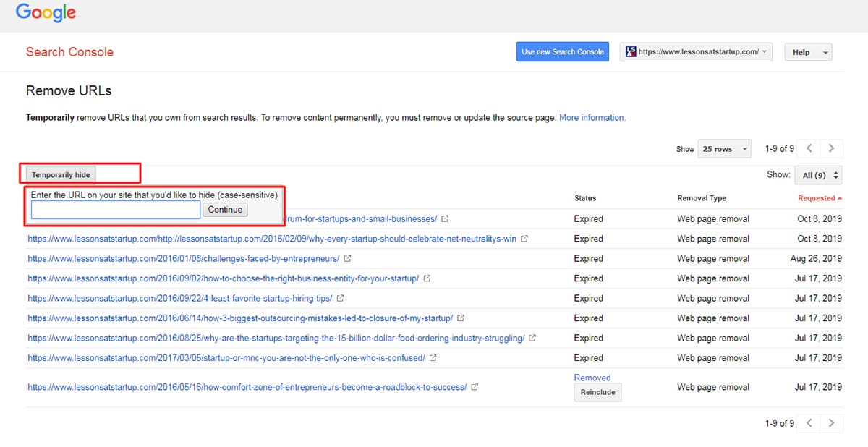Open external link icon for net-neutralitys-win URL
Screen dimensions: 868x447
coord(524,239)
